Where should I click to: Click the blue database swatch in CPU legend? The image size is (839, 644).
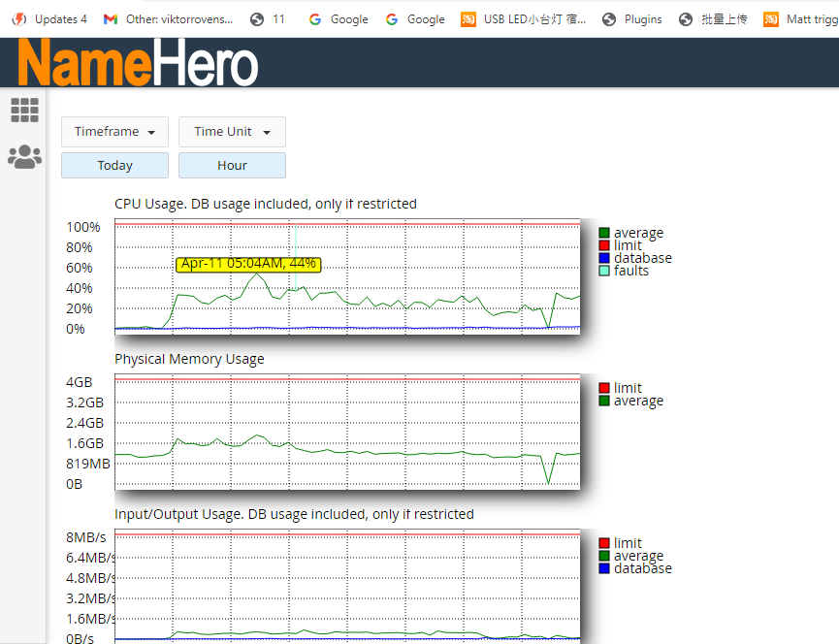point(604,258)
